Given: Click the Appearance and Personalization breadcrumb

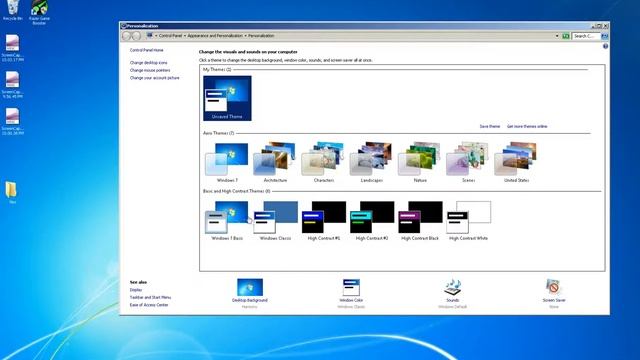Looking at the screenshot, I should 215,36.
